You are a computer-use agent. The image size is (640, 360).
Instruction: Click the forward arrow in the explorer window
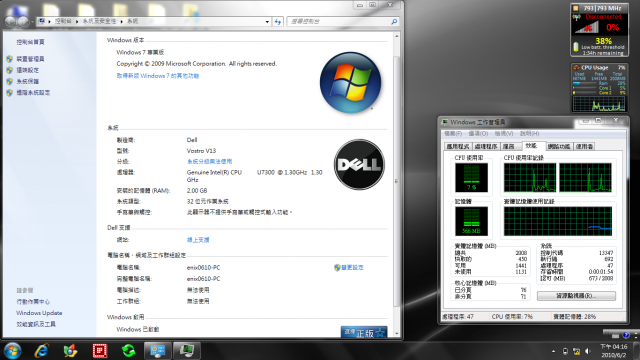tap(23, 22)
